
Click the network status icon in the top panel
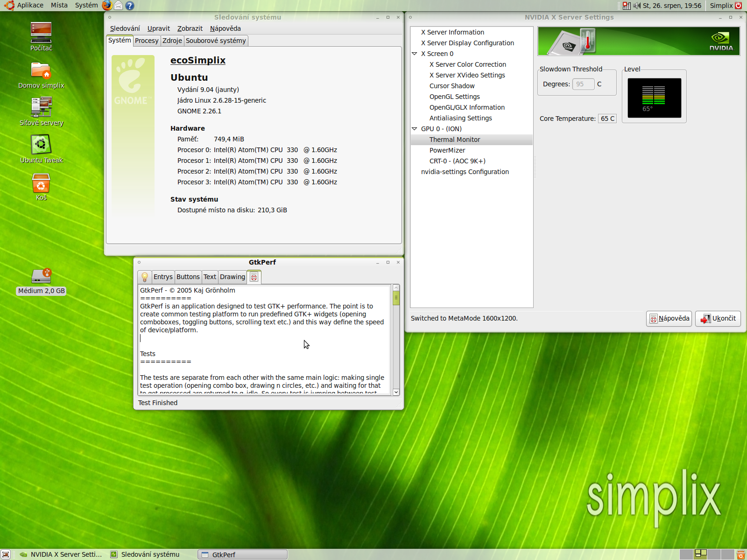point(627,6)
